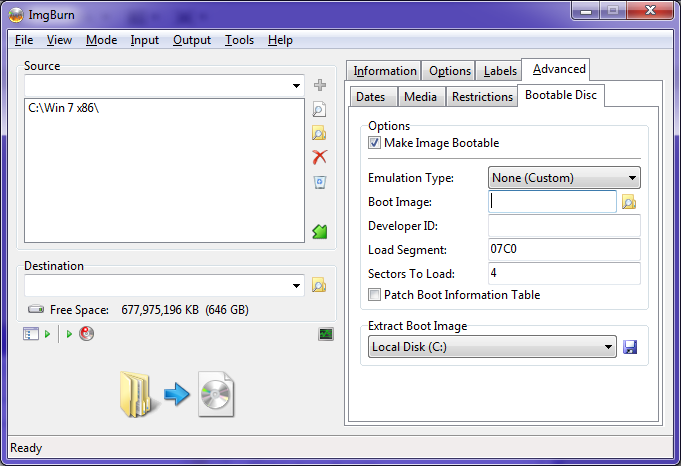The width and height of the screenshot is (681, 466).
Task: Click the Free Space value 677,975,196 KB
Action: (x=160, y=310)
